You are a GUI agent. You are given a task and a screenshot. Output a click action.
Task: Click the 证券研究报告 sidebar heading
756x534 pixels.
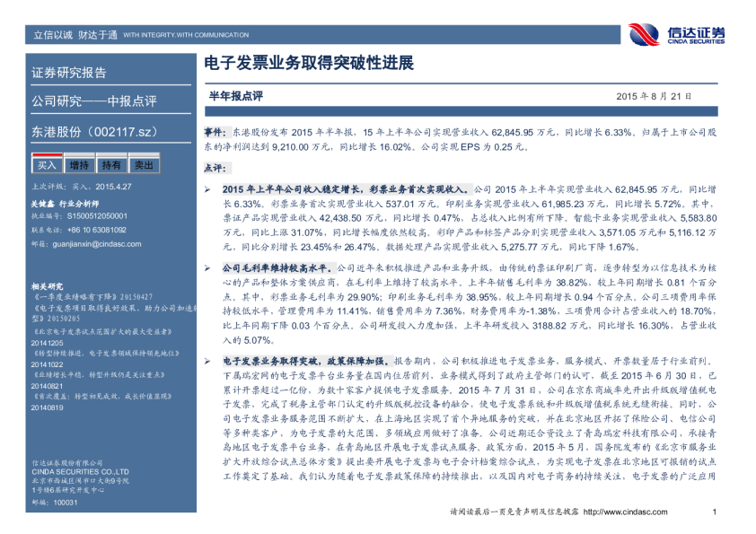(x=69, y=73)
